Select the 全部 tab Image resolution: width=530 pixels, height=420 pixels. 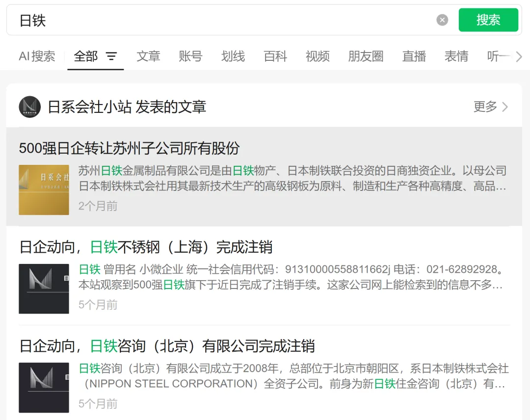[86, 56]
